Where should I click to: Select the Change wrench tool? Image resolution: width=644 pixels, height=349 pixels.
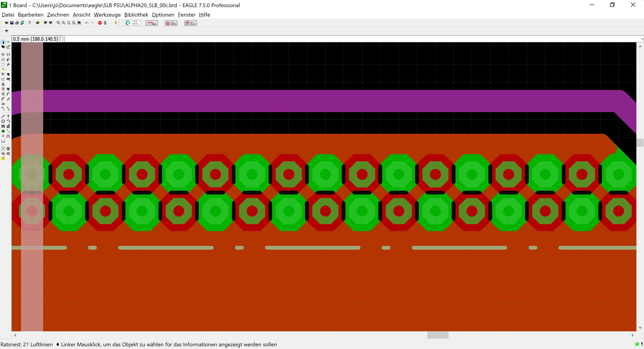tap(8, 65)
